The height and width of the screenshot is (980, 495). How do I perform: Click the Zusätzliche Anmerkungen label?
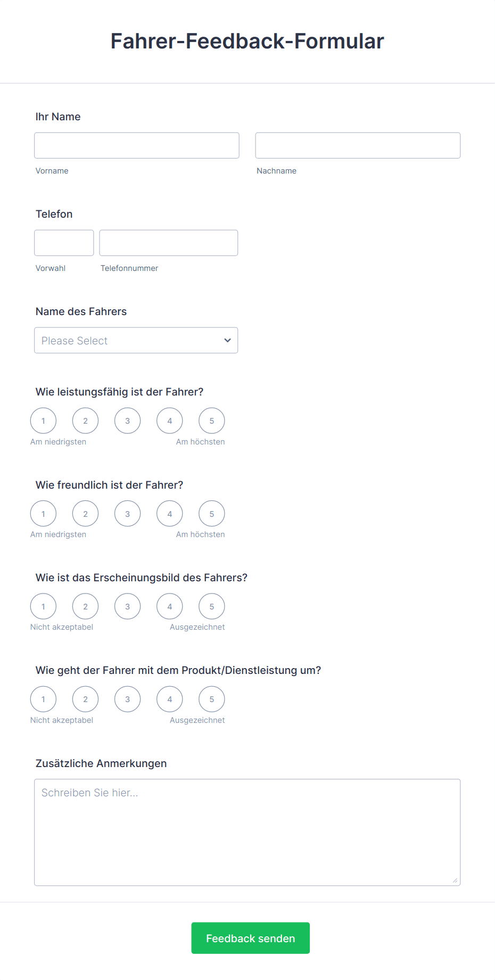click(x=101, y=763)
